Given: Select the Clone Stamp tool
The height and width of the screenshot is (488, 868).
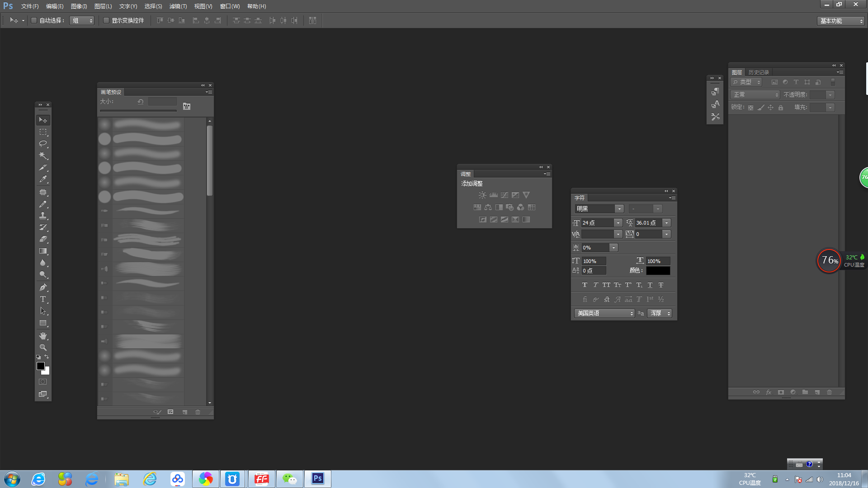Looking at the screenshot, I should [x=43, y=216].
